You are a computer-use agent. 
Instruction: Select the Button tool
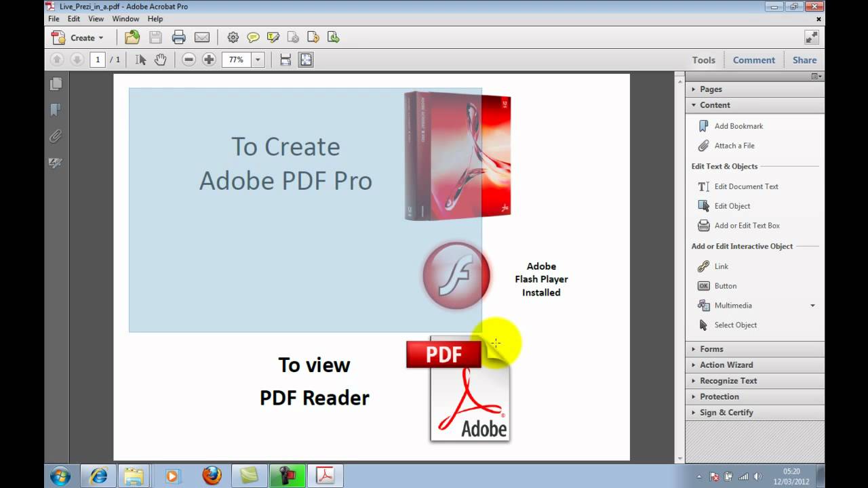coord(717,286)
